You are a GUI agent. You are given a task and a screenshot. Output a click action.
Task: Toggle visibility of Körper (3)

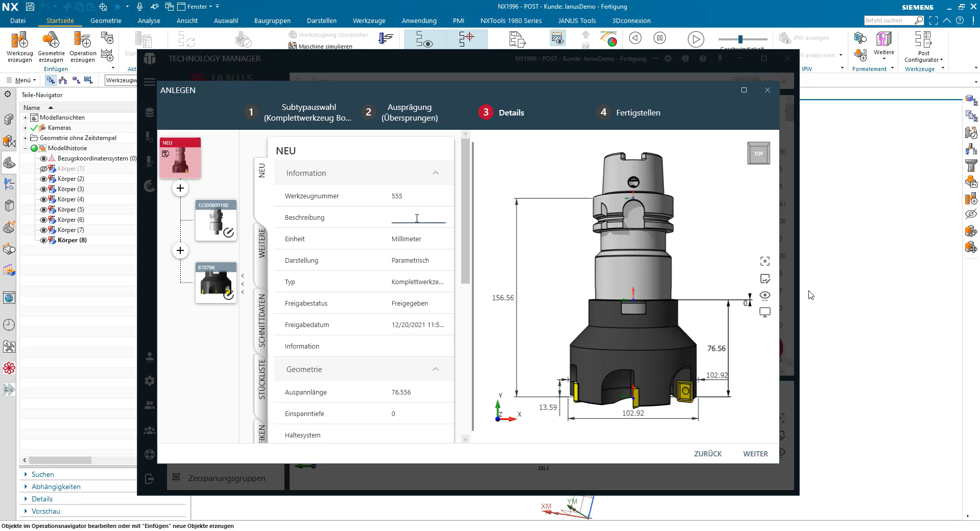[43, 189]
